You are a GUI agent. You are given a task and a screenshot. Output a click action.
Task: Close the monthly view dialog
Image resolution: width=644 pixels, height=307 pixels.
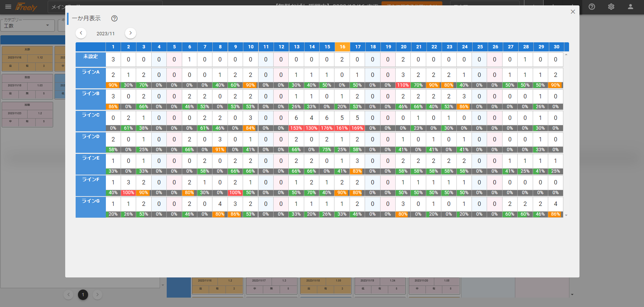point(573,12)
